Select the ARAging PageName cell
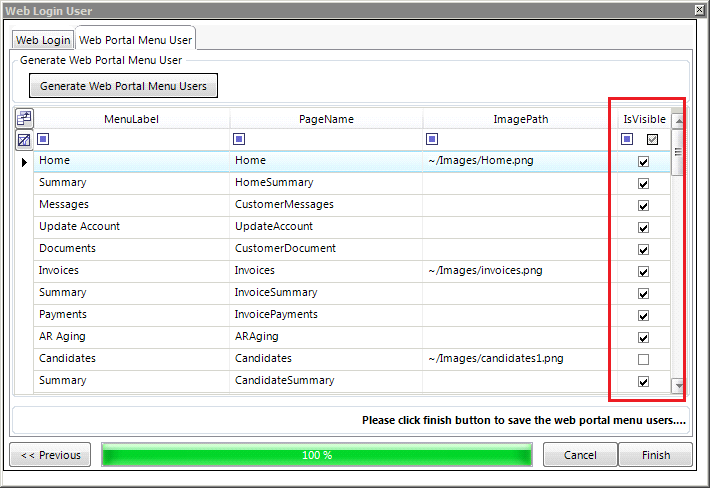 (326, 337)
